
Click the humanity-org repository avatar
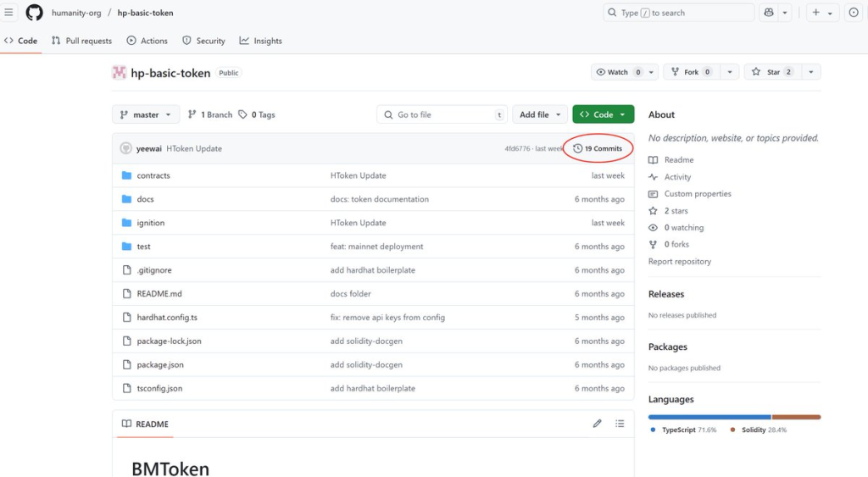(x=119, y=73)
